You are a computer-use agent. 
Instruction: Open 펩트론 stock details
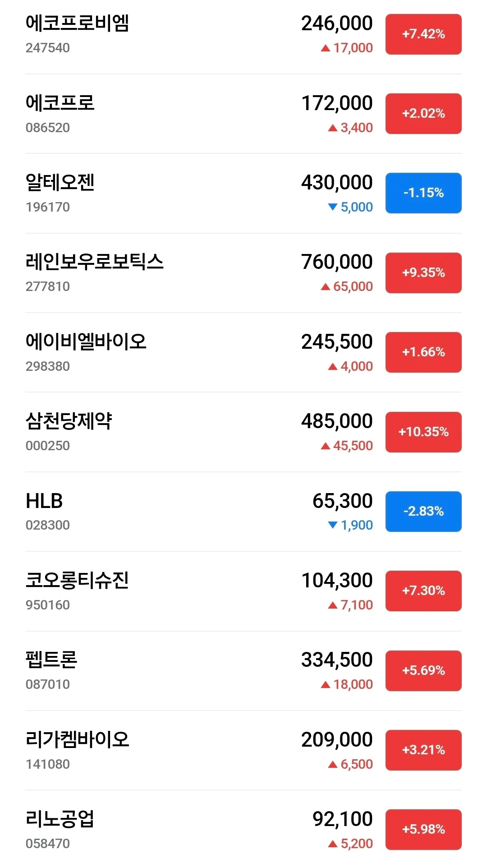click(x=243, y=671)
